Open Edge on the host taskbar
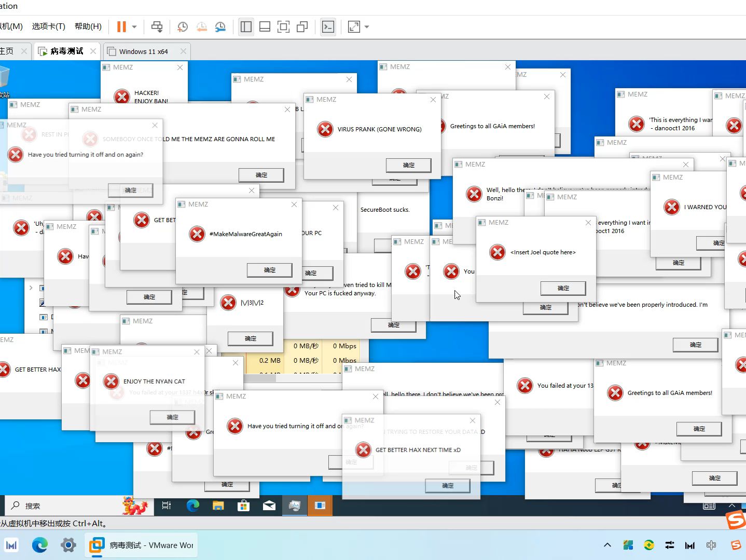 tap(40, 545)
